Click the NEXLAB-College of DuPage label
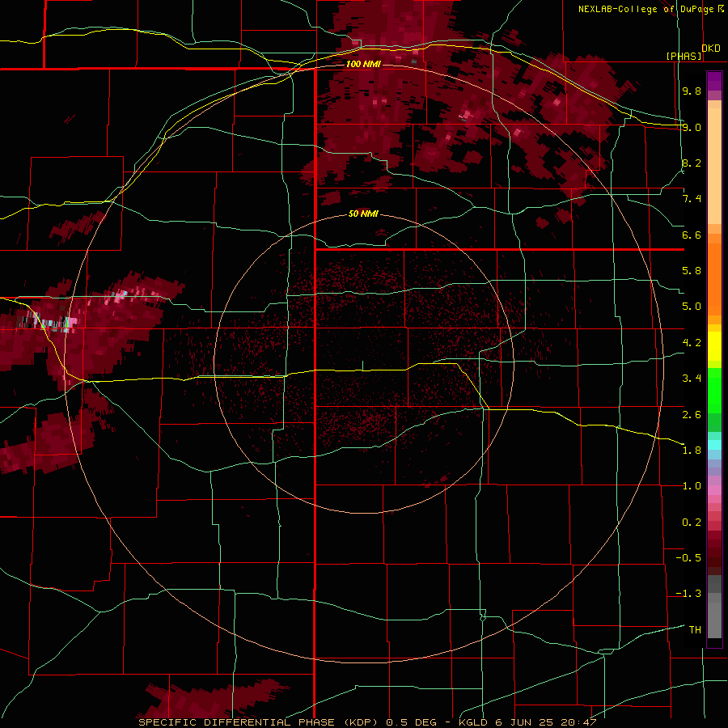Viewport: 728px width, 728px height. 645,9
